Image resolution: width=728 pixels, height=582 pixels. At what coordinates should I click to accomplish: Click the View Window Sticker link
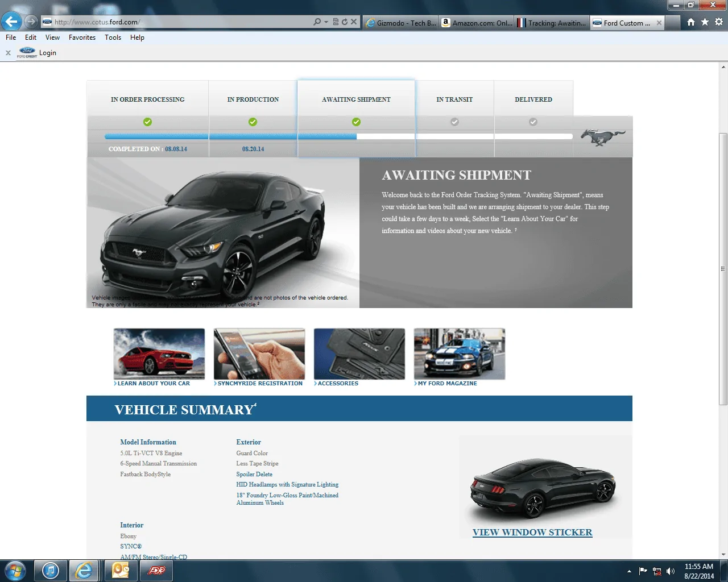click(x=532, y=533)
